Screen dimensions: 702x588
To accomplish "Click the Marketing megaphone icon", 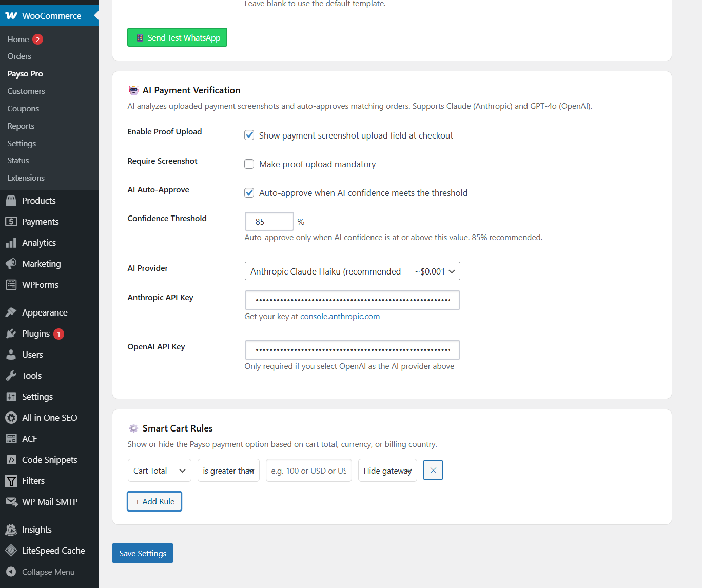I will tap(11, 263).
